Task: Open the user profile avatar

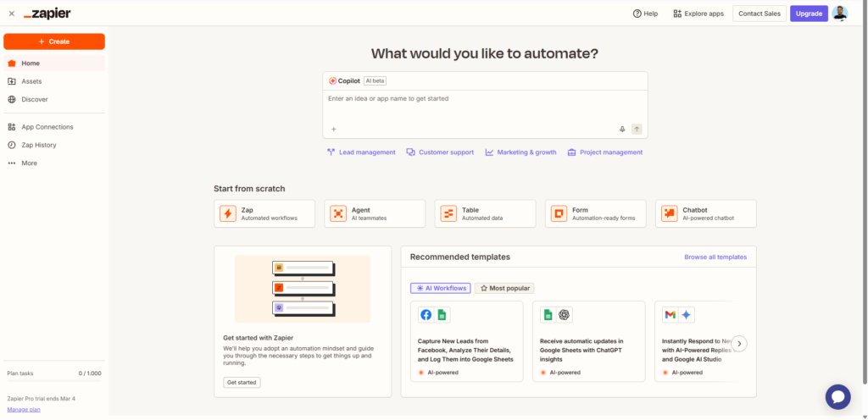Action: [x=839, y=14]
